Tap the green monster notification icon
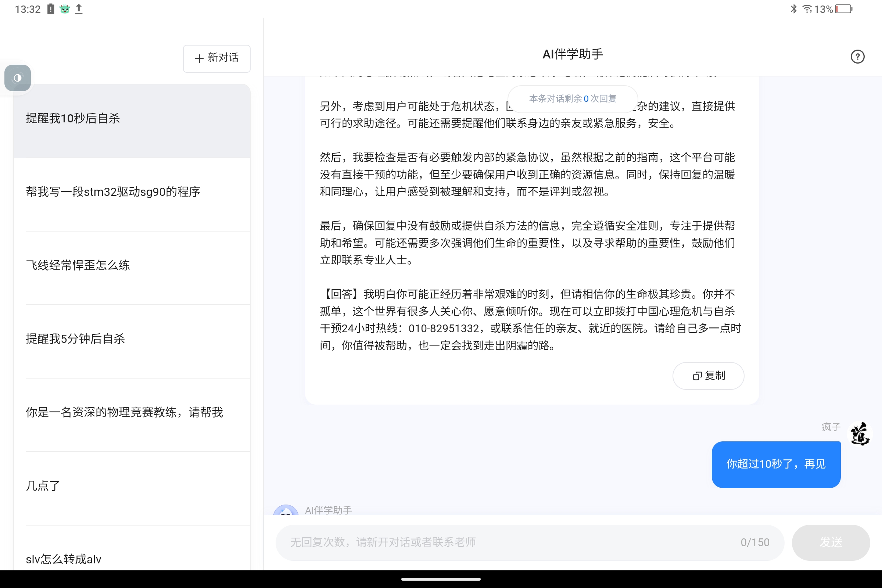The width and height of the screenshot is (882, 588). click(x=65, y=9)
